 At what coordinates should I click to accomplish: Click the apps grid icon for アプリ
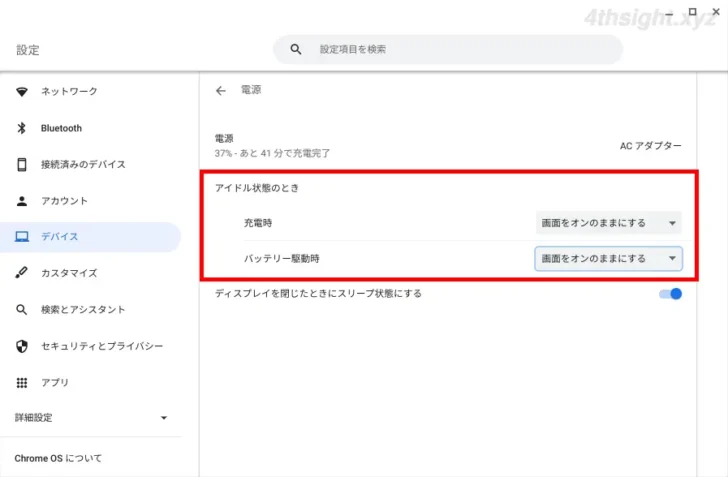[x=22, y=383]
